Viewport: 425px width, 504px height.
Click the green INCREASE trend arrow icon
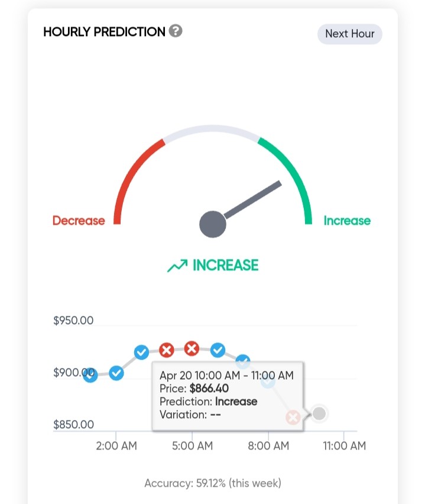177,266
